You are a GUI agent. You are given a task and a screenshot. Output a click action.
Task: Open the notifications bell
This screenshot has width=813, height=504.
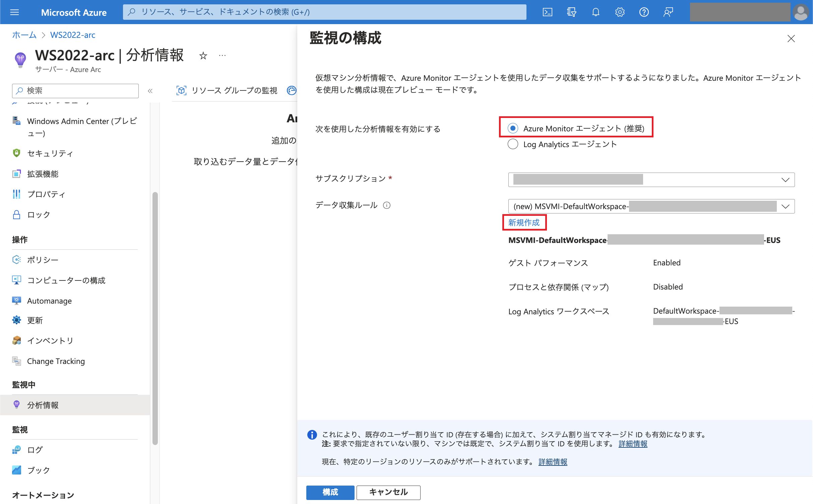[x=596, y=12]
